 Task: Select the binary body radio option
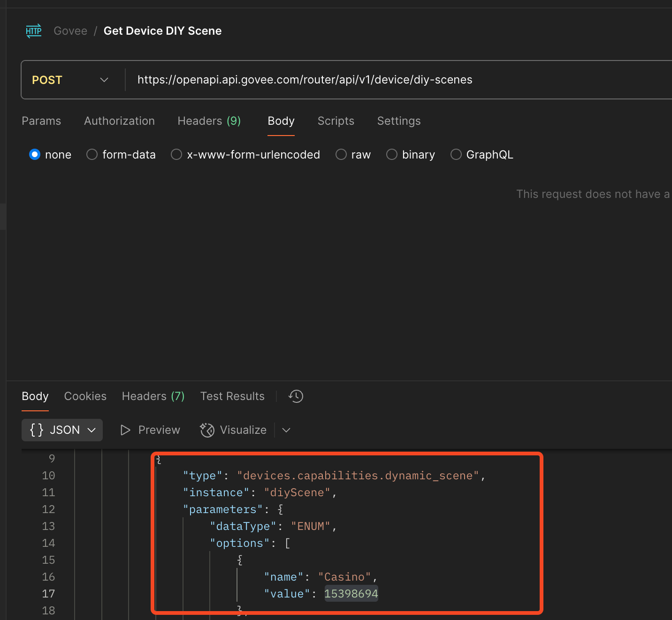[x=392, y=154]
